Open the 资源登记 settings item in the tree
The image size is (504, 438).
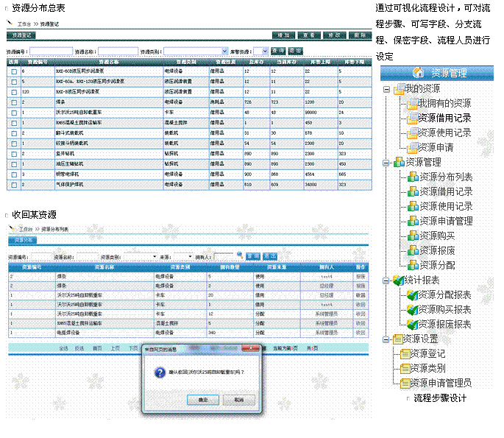(427, 354)
